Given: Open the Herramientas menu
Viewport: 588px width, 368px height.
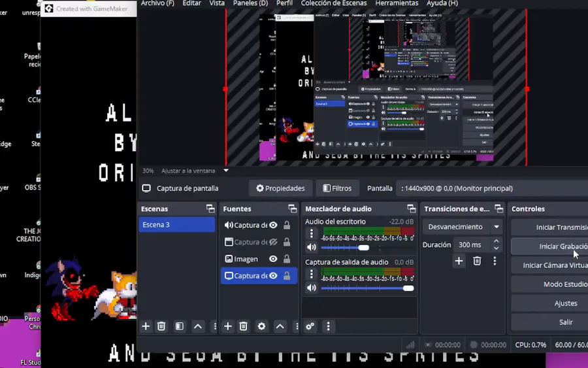Looking at the screenshot, I should (397, 3).
